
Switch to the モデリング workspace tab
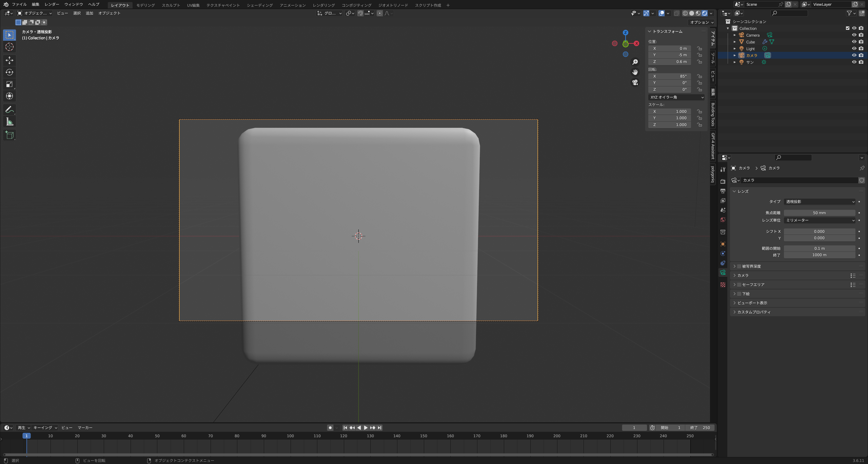(x=145, y=5)
